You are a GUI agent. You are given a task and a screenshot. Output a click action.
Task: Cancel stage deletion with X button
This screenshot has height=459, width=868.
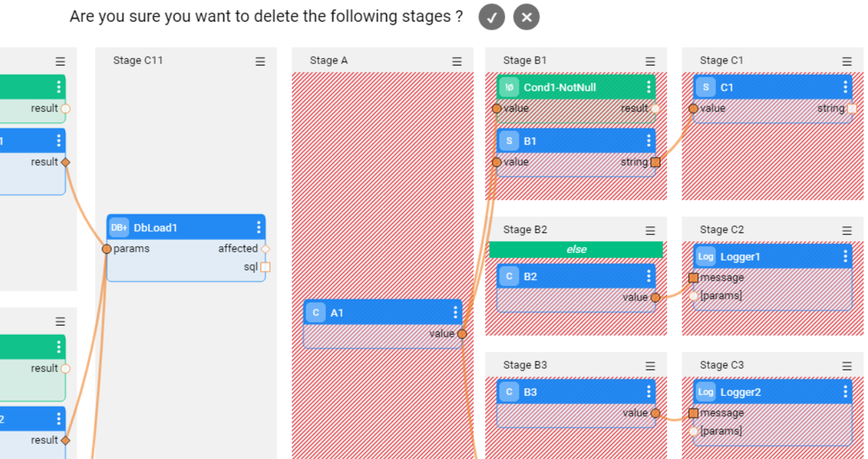(x=526, y=17)
